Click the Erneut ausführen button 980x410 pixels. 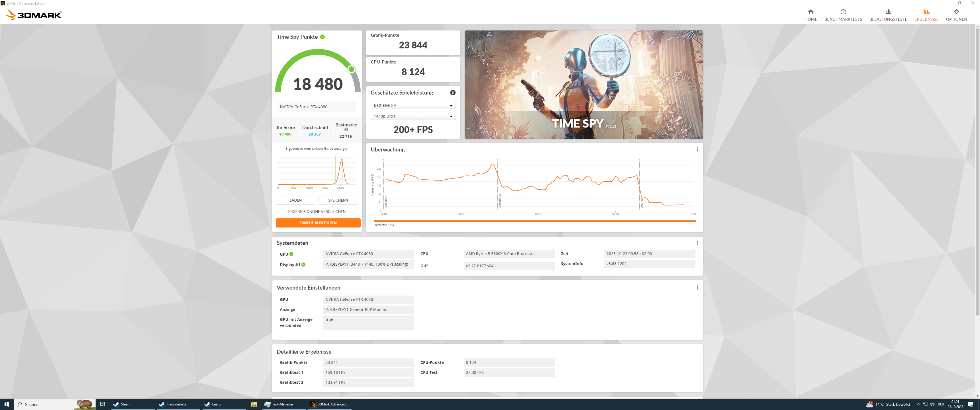318,223
